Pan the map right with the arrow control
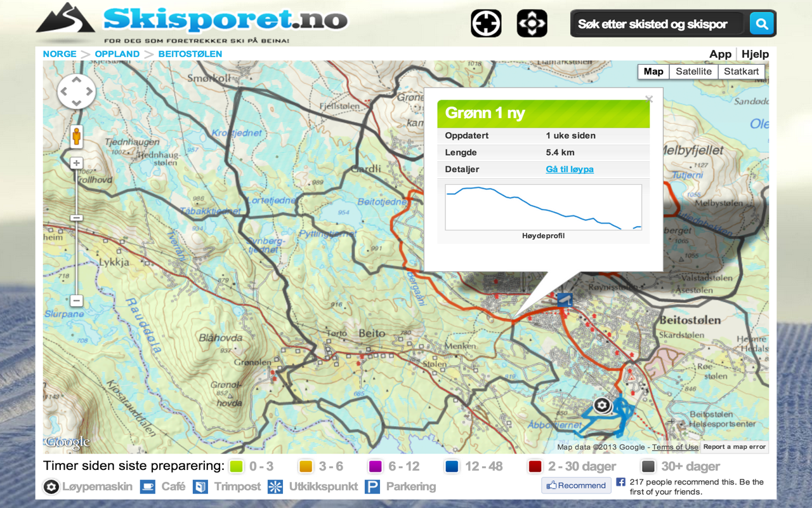This screenshot has height=508, width=812. coord(89,91)
